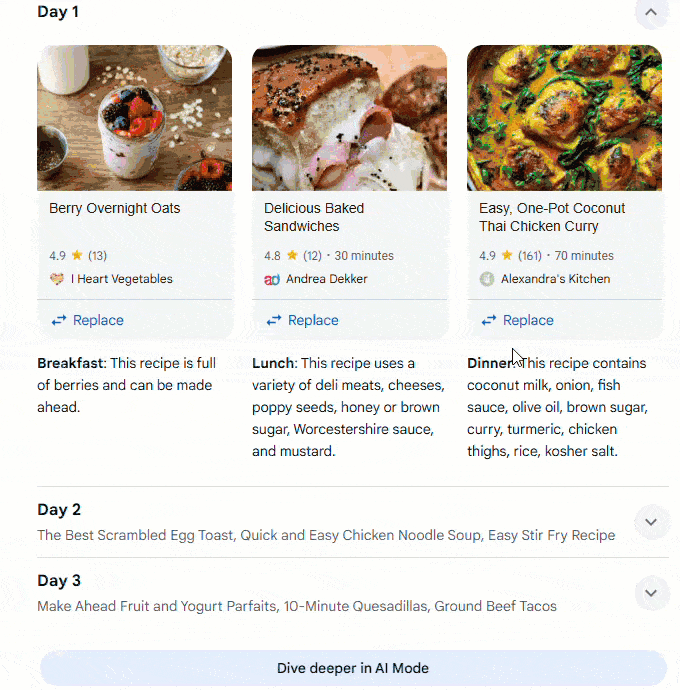Screen dimensions: 680x690
Task: Replace the Berry Overnight Oats recipe
Action: pos(98,320)
